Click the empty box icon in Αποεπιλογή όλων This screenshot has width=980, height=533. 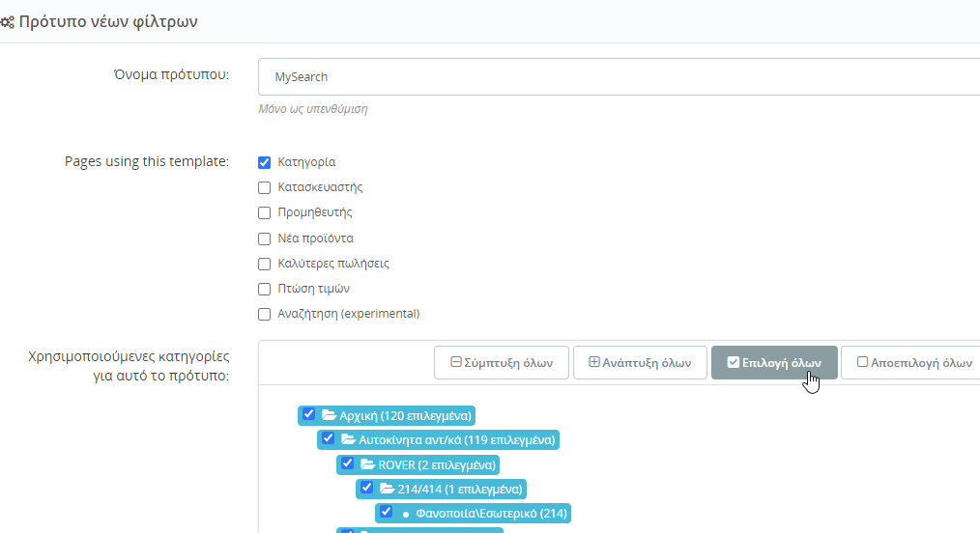(862, 362)
